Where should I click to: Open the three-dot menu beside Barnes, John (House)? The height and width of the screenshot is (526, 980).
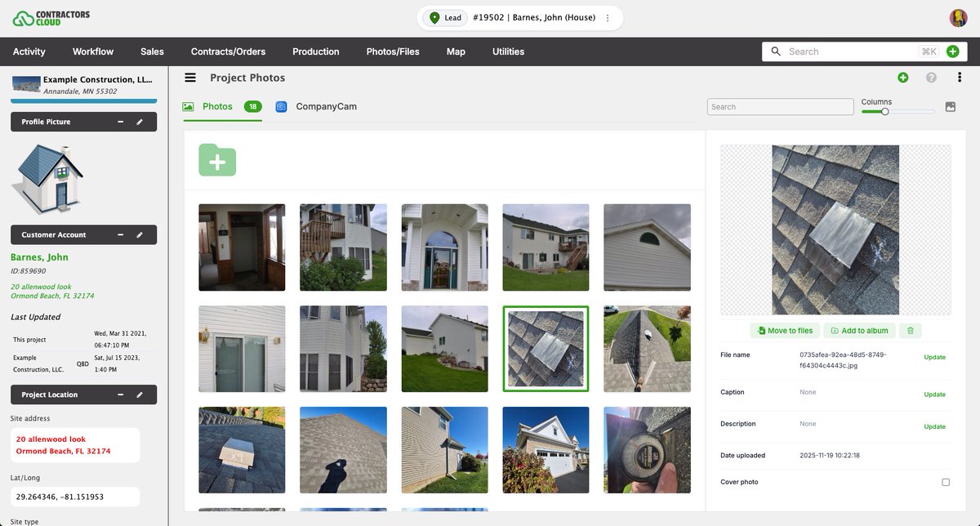pos(608,18)
